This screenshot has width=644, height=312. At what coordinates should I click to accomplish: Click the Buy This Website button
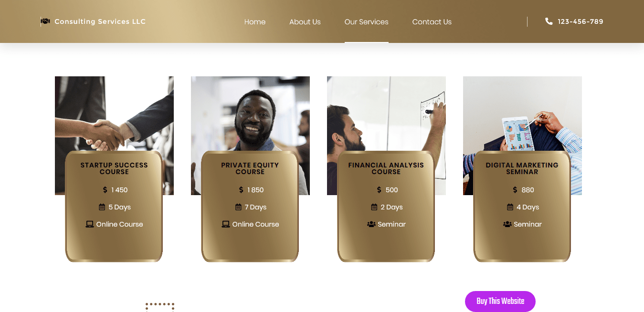[500, 302]
